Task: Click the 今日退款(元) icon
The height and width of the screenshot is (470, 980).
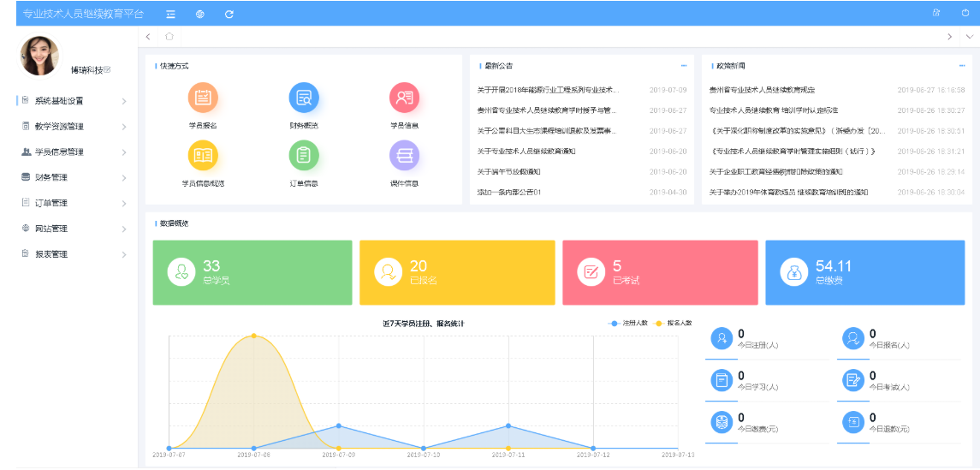Action: tap(852, 422)
